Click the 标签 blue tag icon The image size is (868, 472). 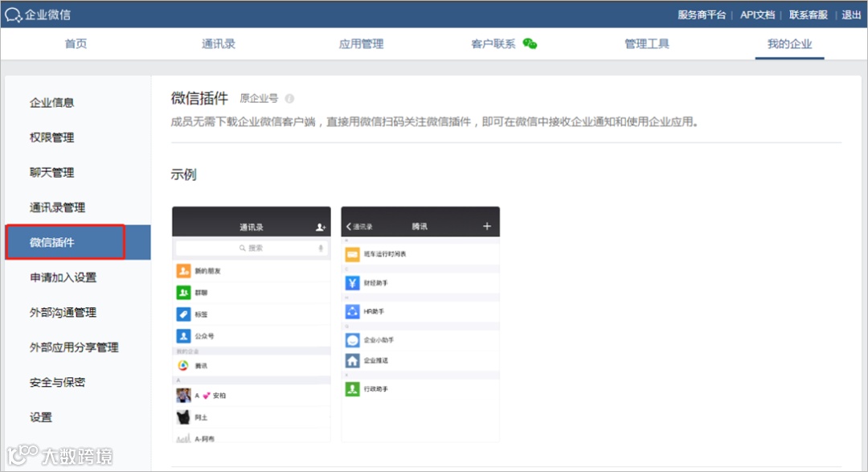coord(184,314)
